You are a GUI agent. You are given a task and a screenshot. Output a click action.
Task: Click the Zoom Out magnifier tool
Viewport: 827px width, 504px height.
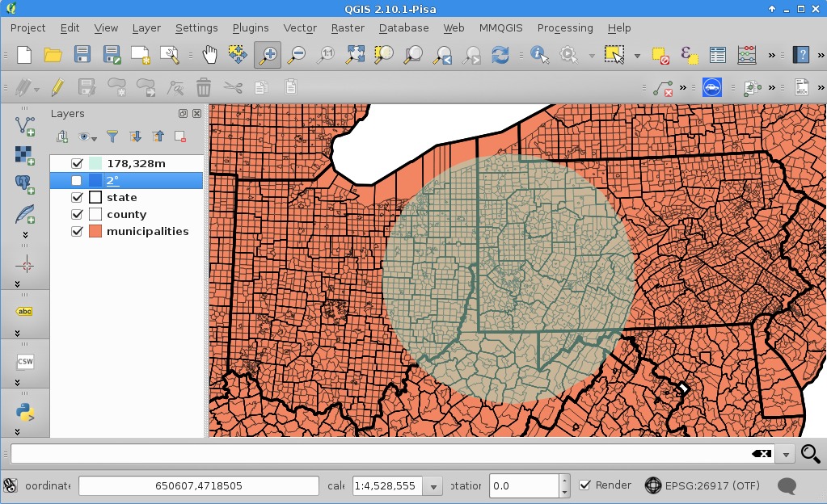[x=297, y=55]
